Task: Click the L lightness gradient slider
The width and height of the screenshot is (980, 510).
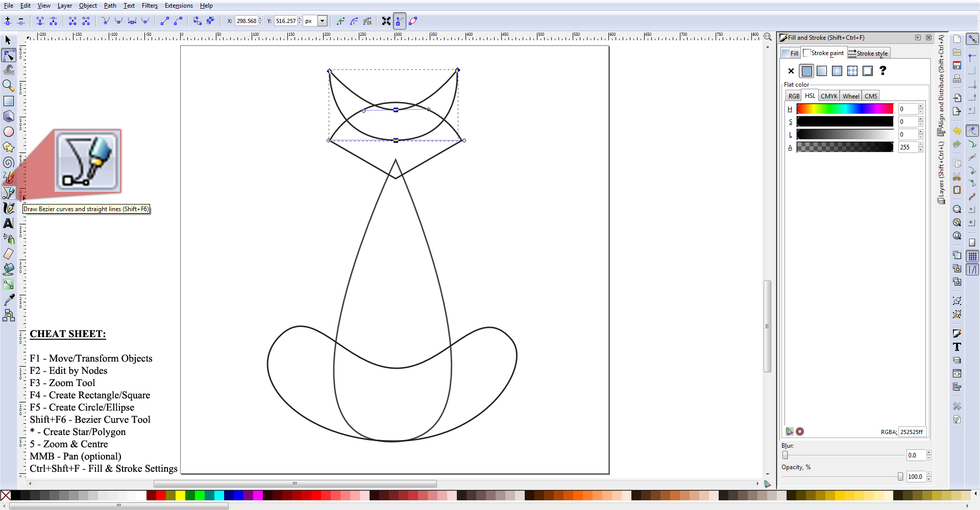Action: (x=845, y=134)
